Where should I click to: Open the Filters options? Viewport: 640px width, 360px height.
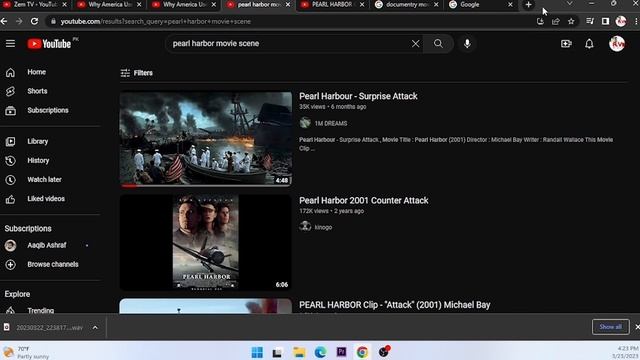click(137, 73)
